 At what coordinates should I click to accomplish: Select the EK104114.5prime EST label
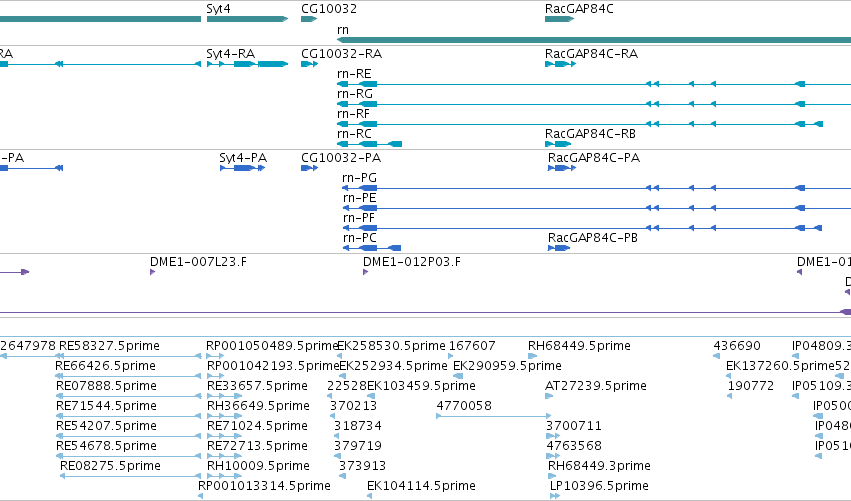click(x=421, y=486)
